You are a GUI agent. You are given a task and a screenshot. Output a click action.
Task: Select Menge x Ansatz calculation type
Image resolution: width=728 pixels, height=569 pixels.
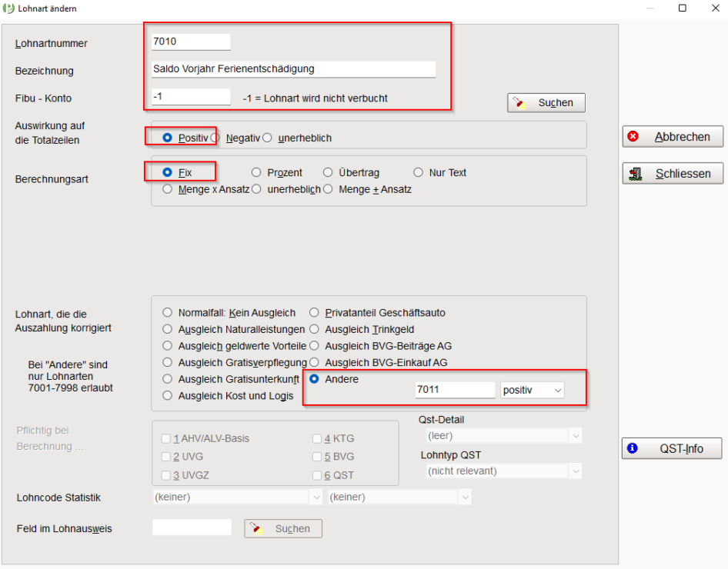click(x=167, y=189)
